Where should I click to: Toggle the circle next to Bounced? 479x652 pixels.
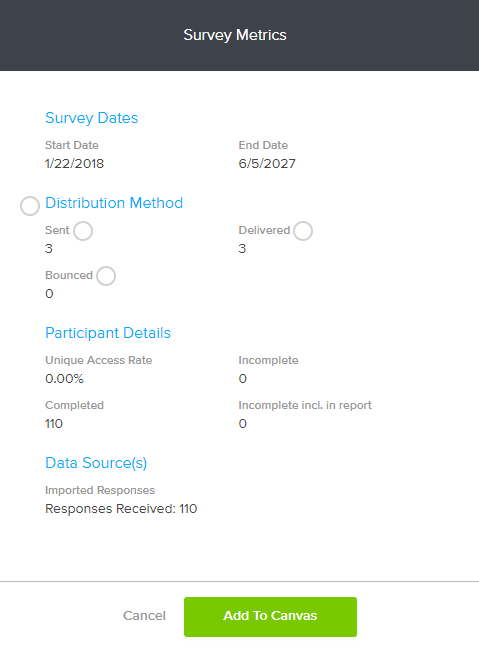tap(106, 276)
